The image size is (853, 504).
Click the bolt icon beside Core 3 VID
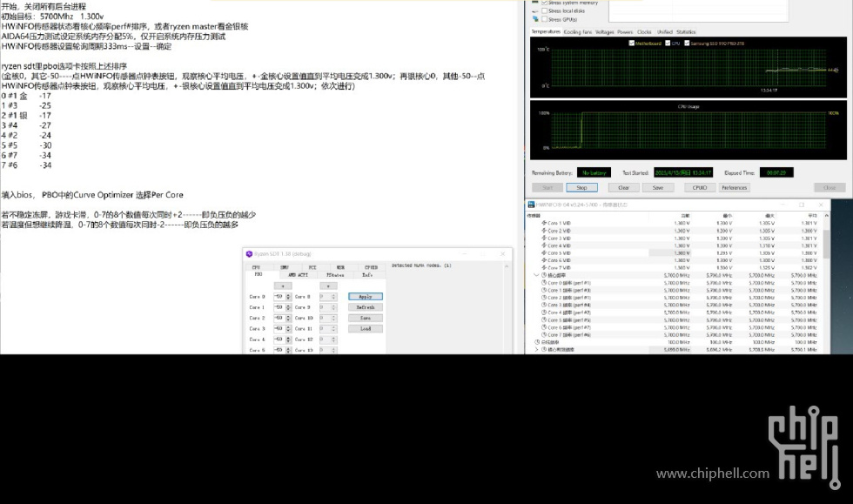pos(543,239)
